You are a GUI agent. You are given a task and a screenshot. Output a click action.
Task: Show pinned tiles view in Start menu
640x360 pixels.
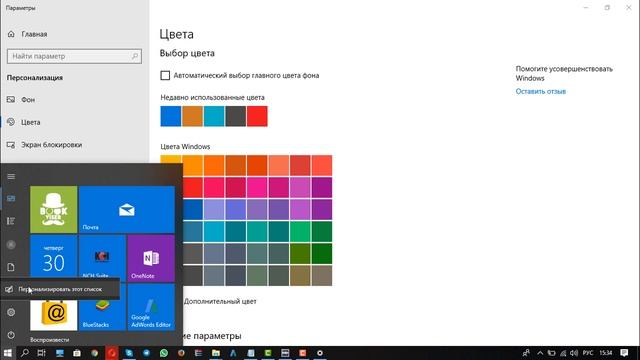11,199
